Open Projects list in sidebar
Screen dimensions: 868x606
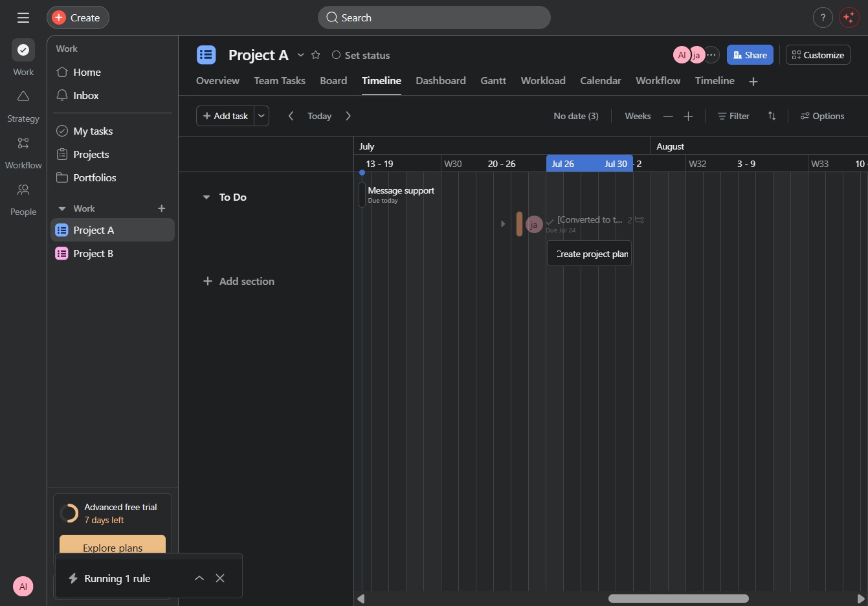pos(111,154)
